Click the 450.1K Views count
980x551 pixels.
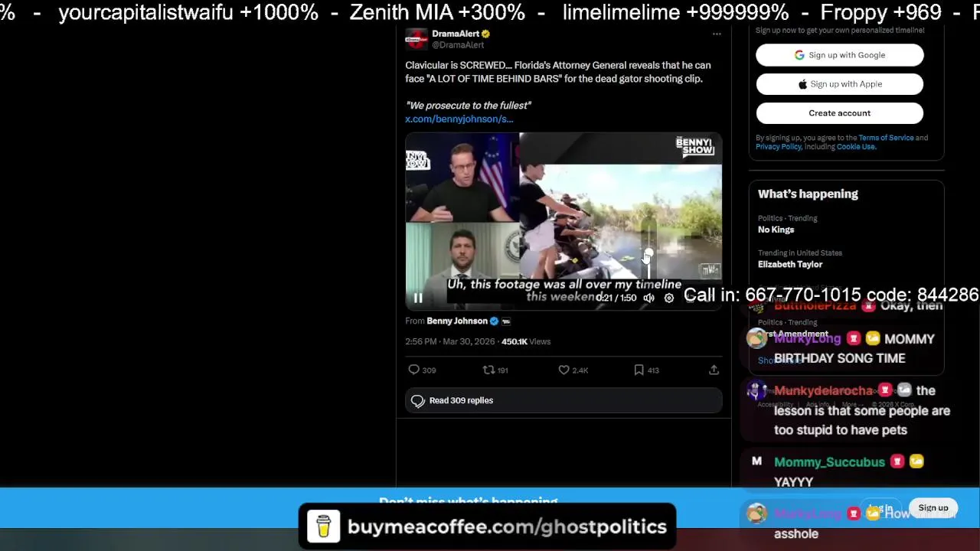click(x=526, y=341)
